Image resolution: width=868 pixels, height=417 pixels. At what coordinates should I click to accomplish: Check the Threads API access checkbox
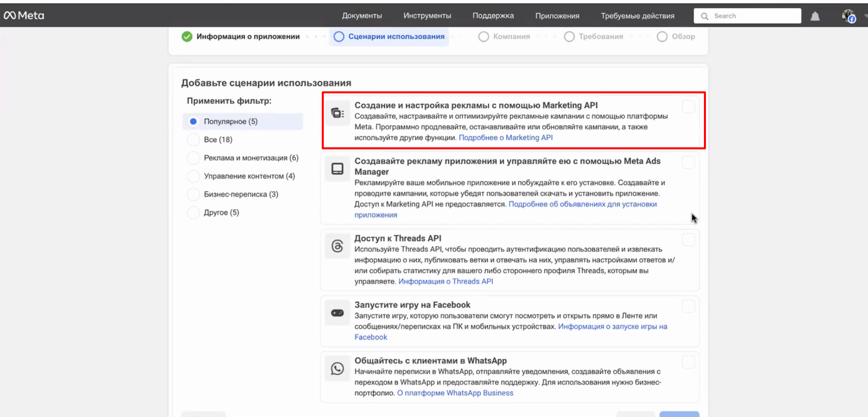688,239
